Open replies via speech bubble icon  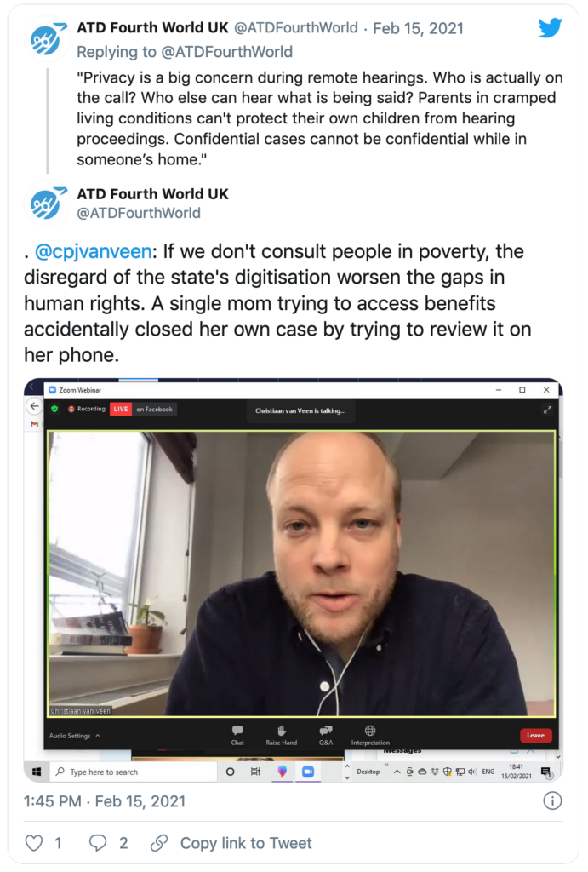98,843
